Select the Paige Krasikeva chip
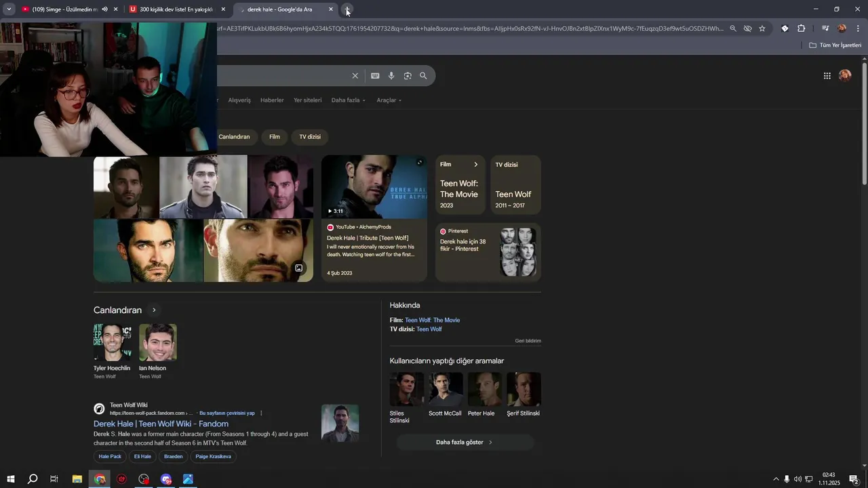The width and height of the screenshot is (868, 488). click(x=213, y=457)
